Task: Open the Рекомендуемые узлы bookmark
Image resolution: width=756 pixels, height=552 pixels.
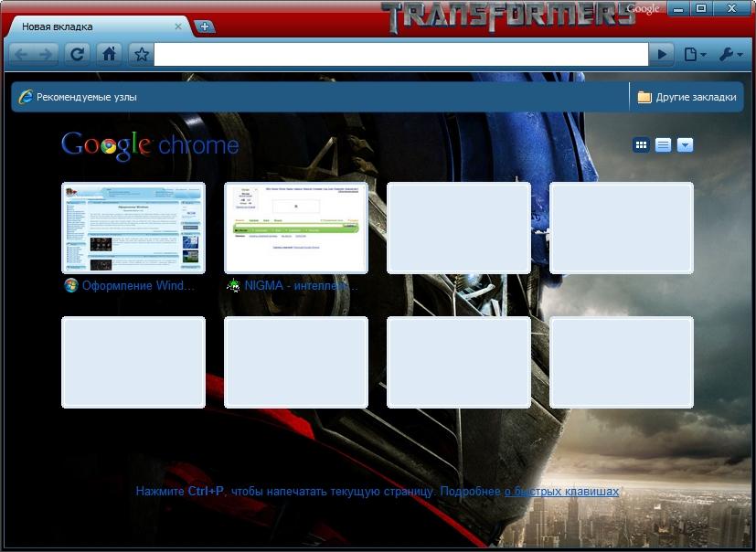Action: point(78,97)
